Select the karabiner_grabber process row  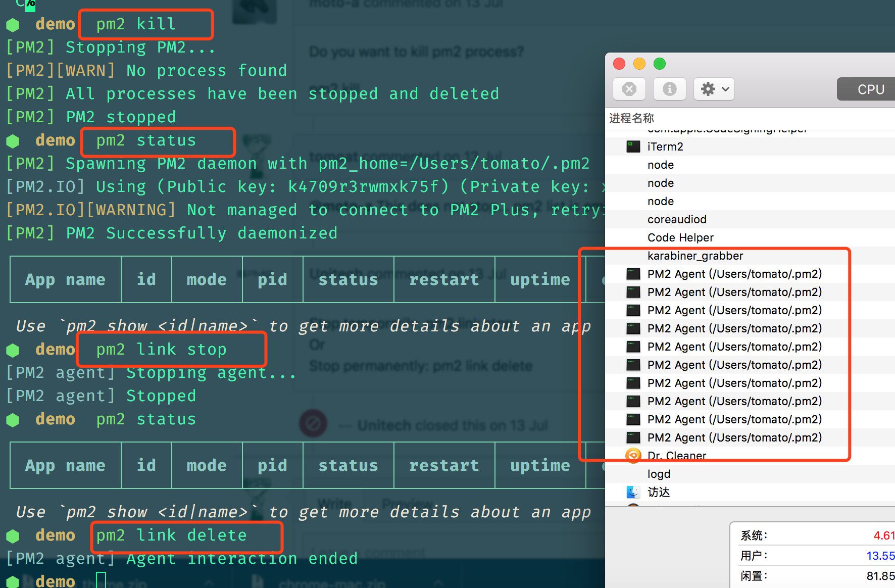click(750, 256)
